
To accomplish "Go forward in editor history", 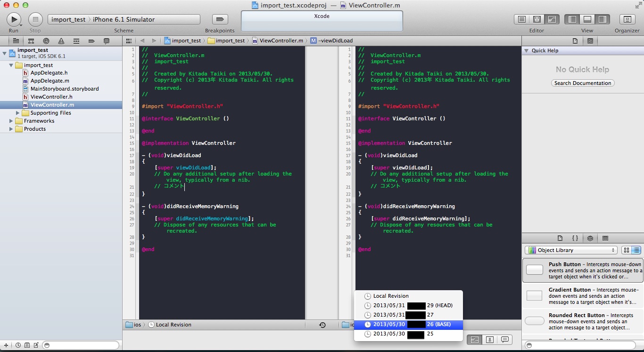I will (x=154, y=41).
